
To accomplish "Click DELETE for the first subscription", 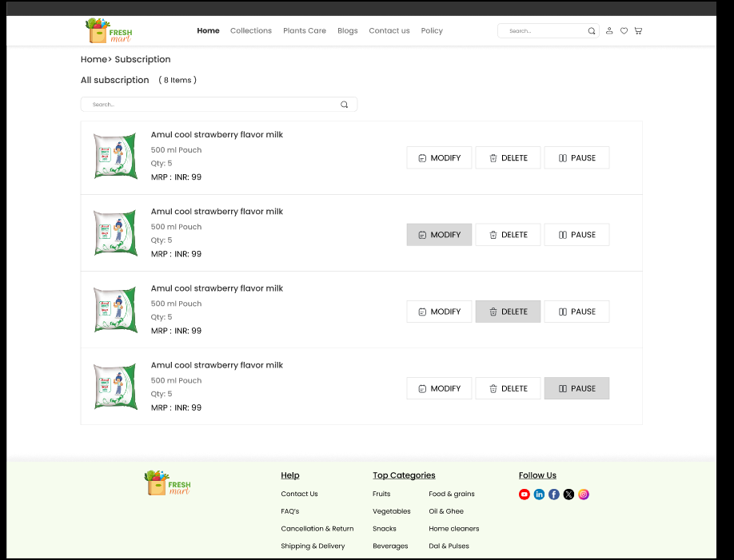I will tap(508, 157).
